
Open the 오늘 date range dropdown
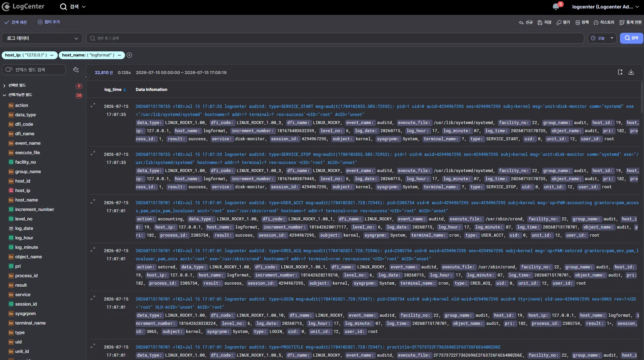(x=602, y=38)
